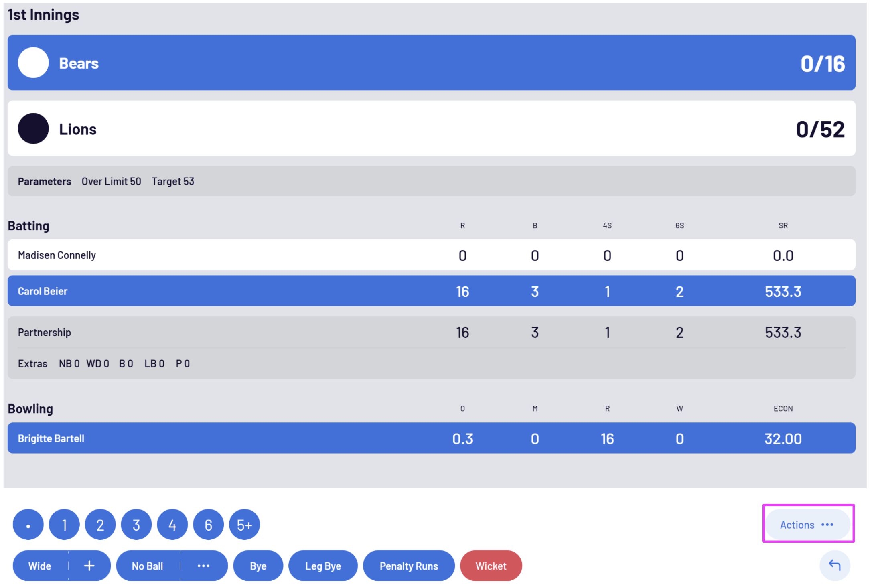
Task: Score three runs
Action: (x=136, y=524)
